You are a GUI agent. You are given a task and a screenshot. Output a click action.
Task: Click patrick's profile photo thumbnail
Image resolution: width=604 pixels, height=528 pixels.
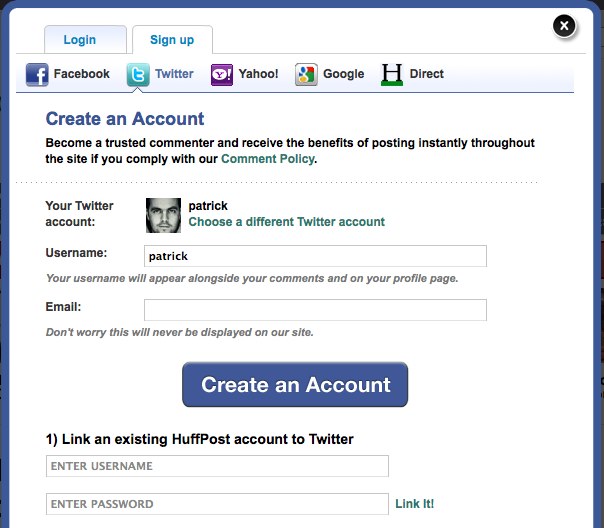[x=163, y=215]
